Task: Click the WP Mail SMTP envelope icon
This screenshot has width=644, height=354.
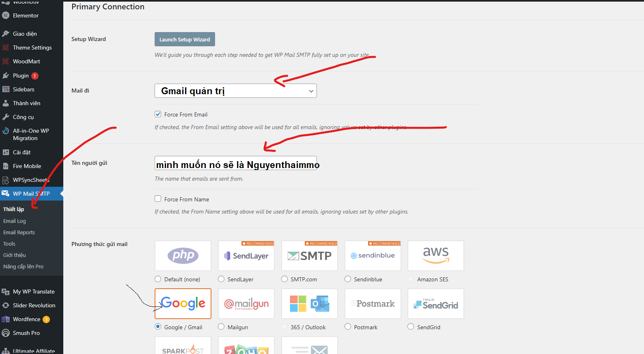Action: click(x=6, y=194)
